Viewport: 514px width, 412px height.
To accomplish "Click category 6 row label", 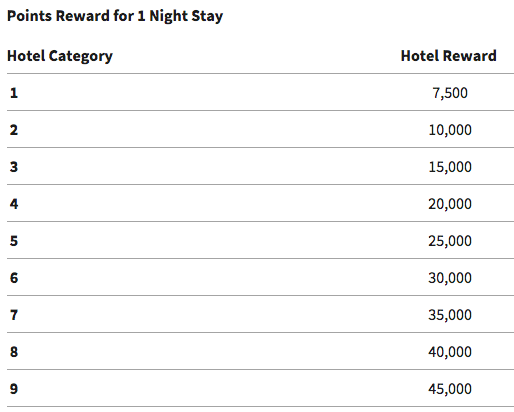I will [x=14, y=278].
